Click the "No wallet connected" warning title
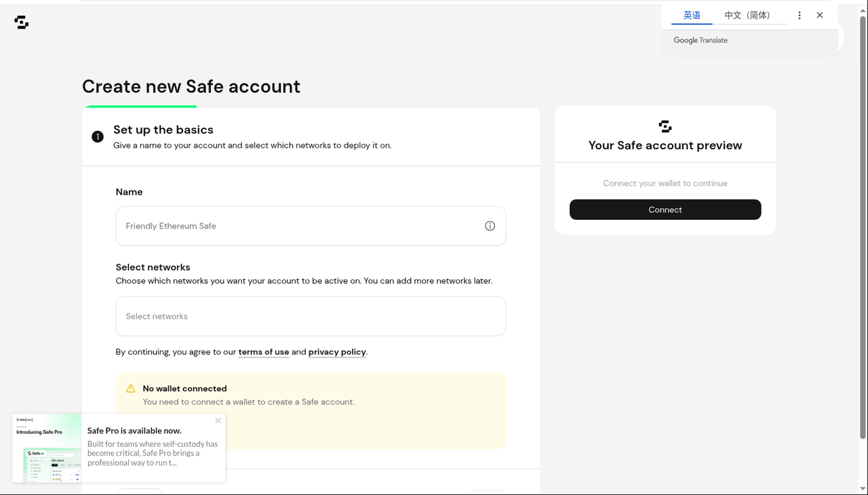The image size is (868, 495). click(184, 389)
